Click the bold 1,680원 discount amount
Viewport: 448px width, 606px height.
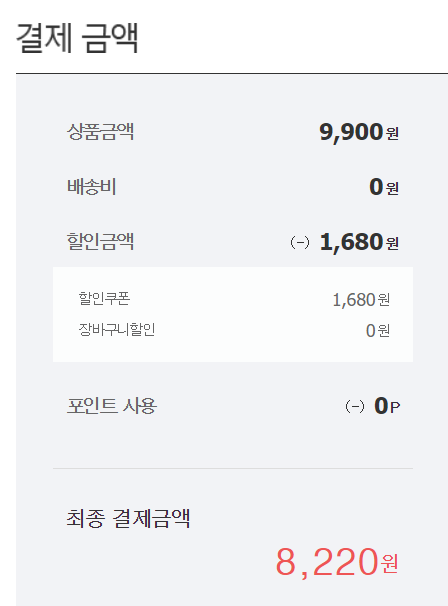tap(359, 242)
